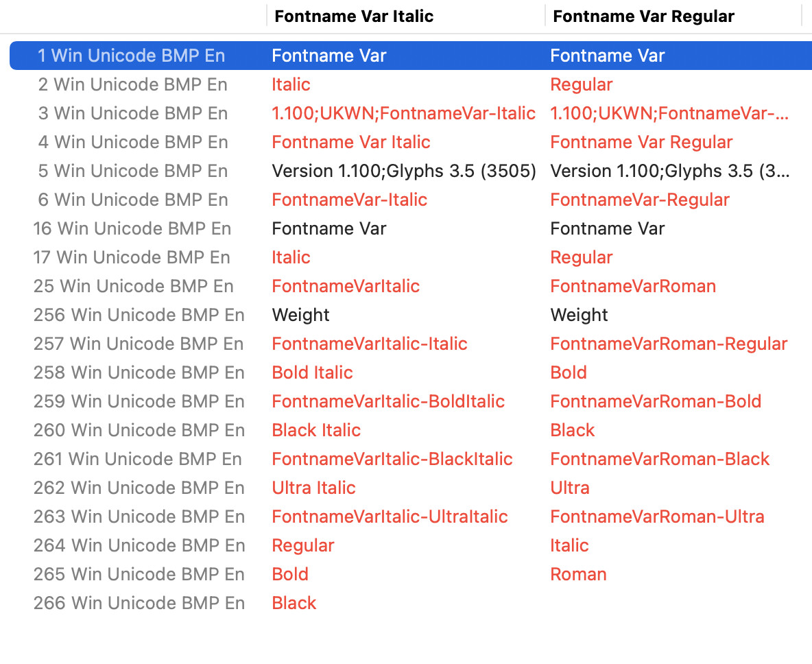The height and width of the screenshot is (664, 812).
Task: Click the FontnameVarRoman-Black cell
Action: pos(660,459)
